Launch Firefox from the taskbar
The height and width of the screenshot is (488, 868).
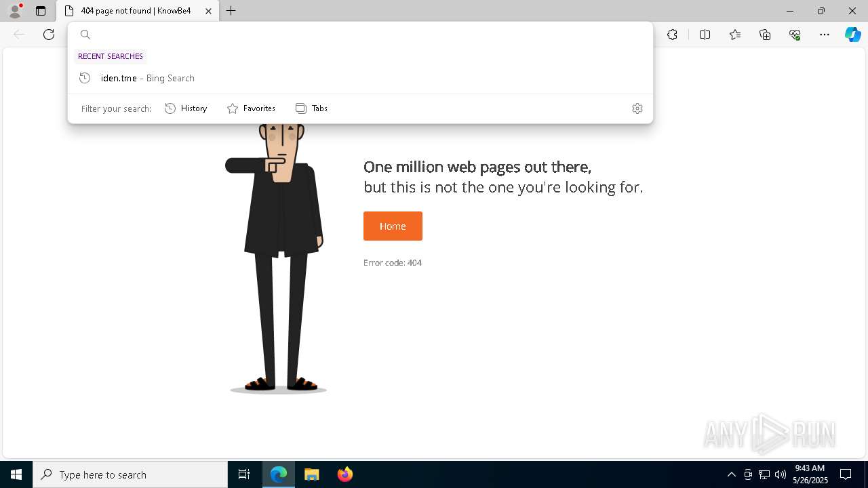point(345,474)
